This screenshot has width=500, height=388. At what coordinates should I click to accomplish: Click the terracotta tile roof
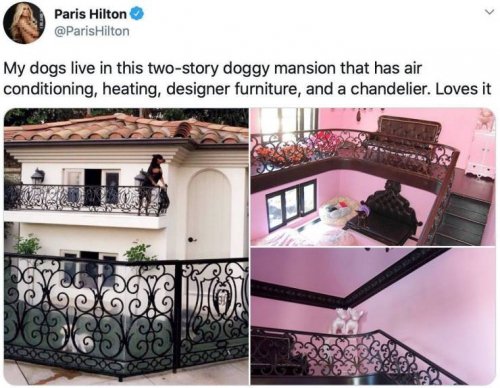[x=126, y=129]
